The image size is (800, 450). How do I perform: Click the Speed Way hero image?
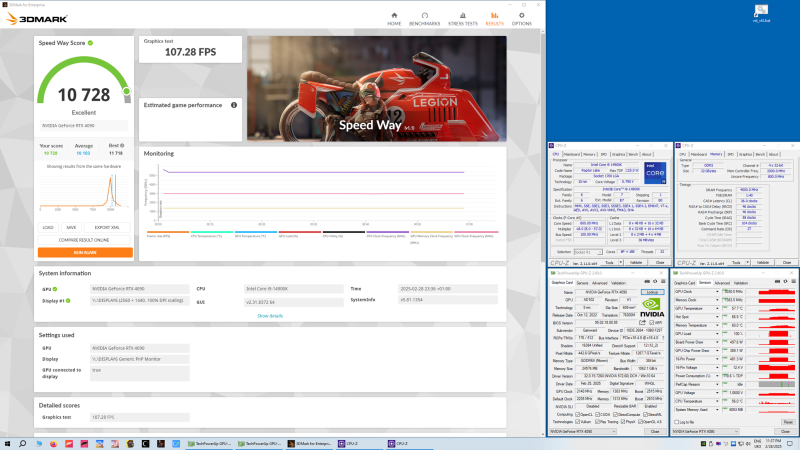(x=377, y=88)
